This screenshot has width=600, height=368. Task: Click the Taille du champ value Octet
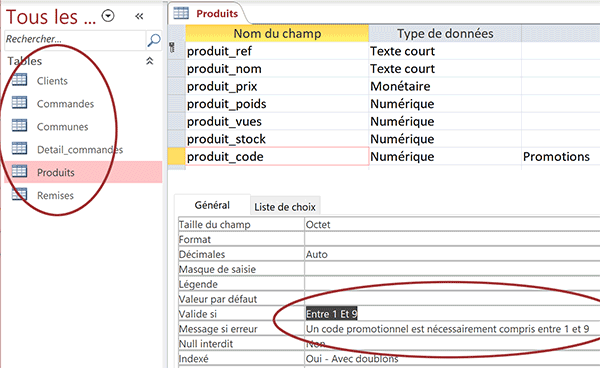click(452, 225)
